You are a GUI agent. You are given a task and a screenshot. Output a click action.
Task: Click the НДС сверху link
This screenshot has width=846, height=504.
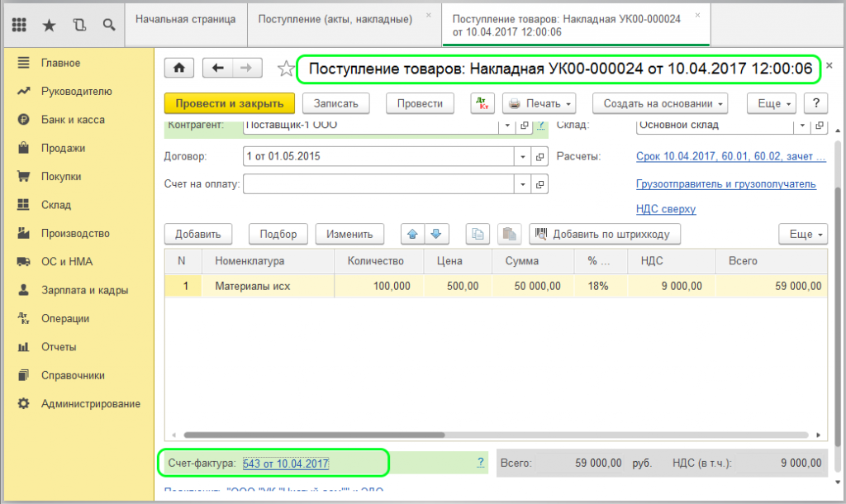coord(665,209)
